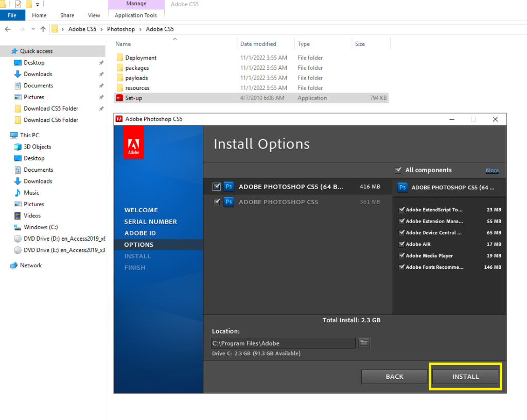The image size is (527, 420).
Task: Open Downloads under Quick access
Action: pyautogui.click(x=38, y=74)
